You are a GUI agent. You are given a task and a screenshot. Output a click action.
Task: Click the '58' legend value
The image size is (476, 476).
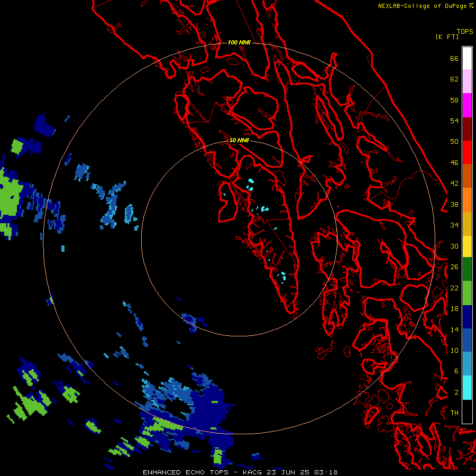tap(454, 100)
